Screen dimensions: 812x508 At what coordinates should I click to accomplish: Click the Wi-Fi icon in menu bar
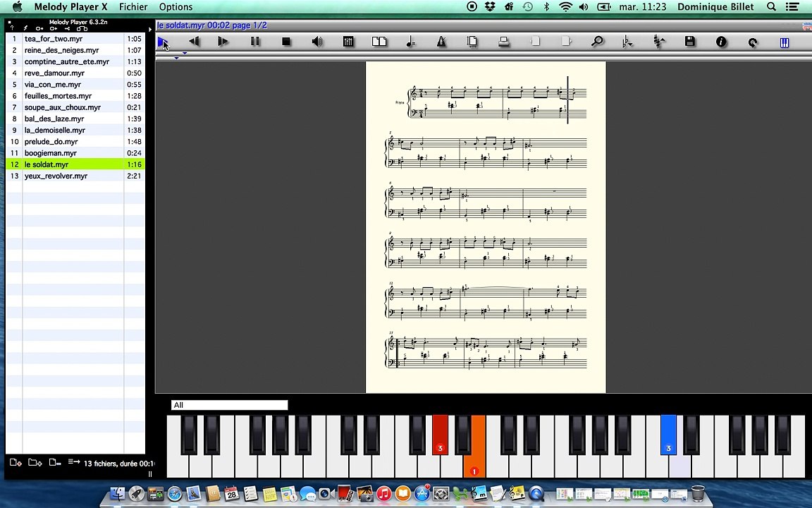point(565,7)
